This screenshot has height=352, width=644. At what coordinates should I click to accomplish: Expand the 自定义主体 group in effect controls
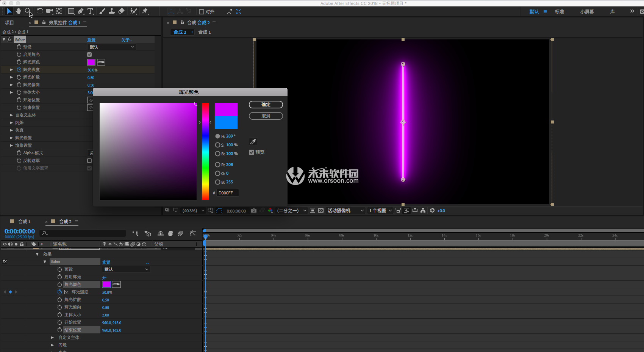(11, 115)
